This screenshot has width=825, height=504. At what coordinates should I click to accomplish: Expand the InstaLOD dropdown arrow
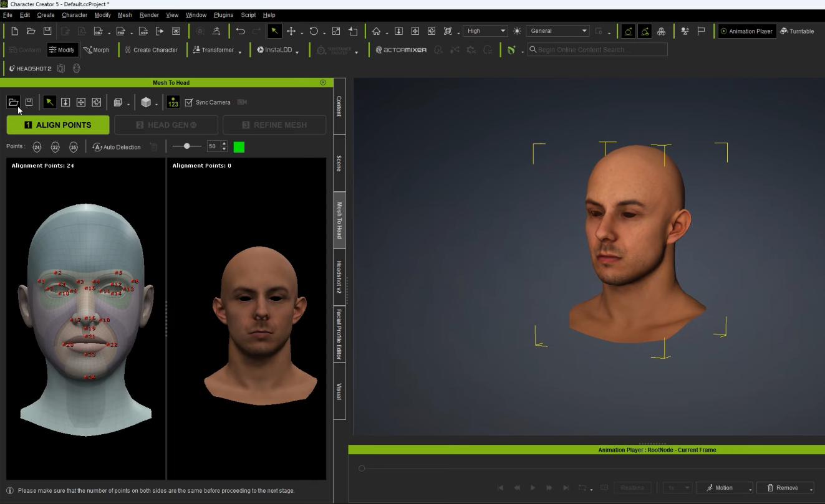297,52
